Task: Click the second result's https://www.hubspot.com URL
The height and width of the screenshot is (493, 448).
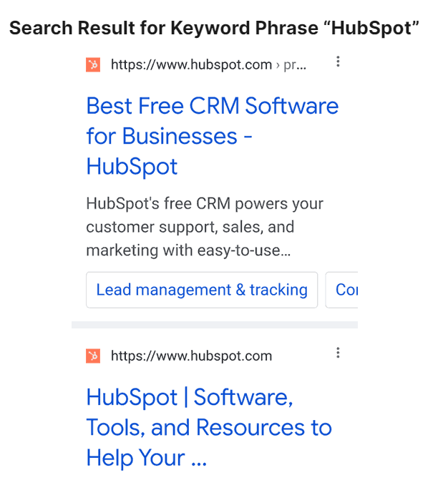Action: (x=191, y=356)
